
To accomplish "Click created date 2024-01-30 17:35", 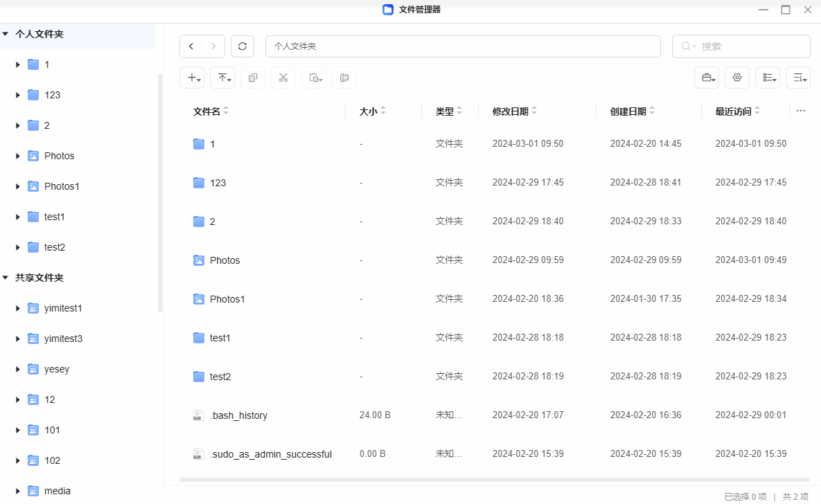I will (646, 298).
